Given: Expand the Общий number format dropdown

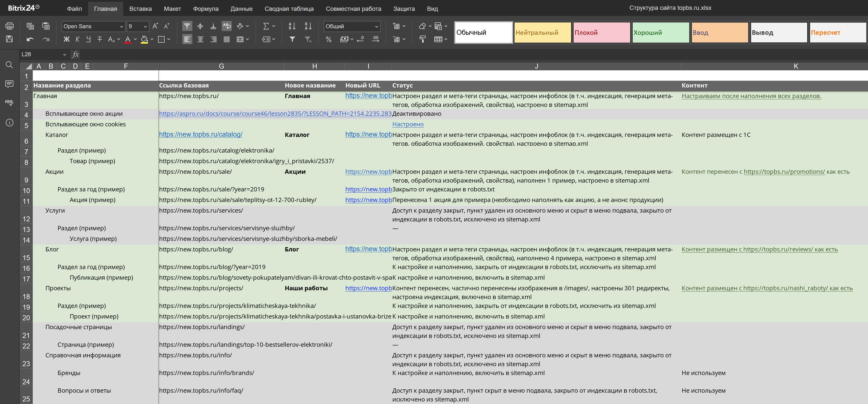Looking at the screenshot, I should [x=376, y=26].
